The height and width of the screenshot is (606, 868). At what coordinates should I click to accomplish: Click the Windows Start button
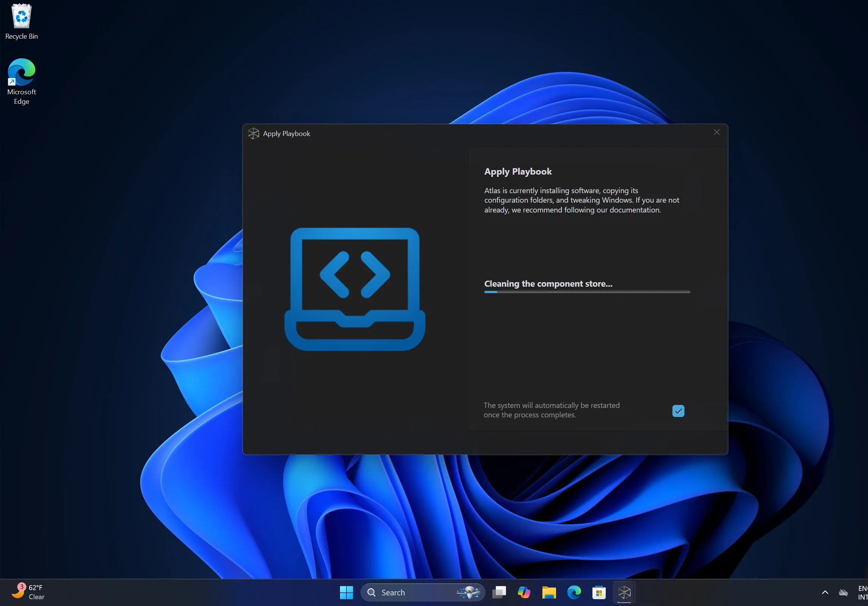[x=346, y=592]
